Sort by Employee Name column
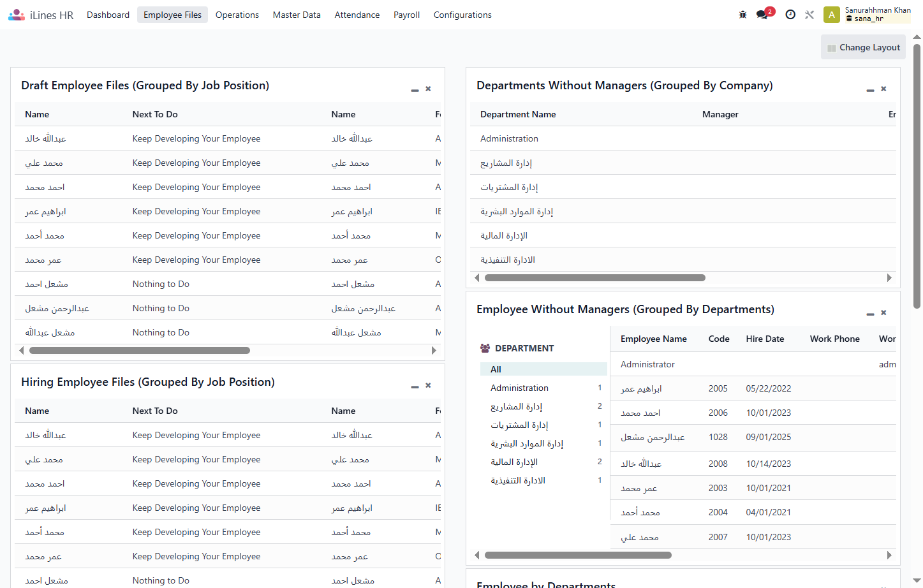 coord(654,339)
